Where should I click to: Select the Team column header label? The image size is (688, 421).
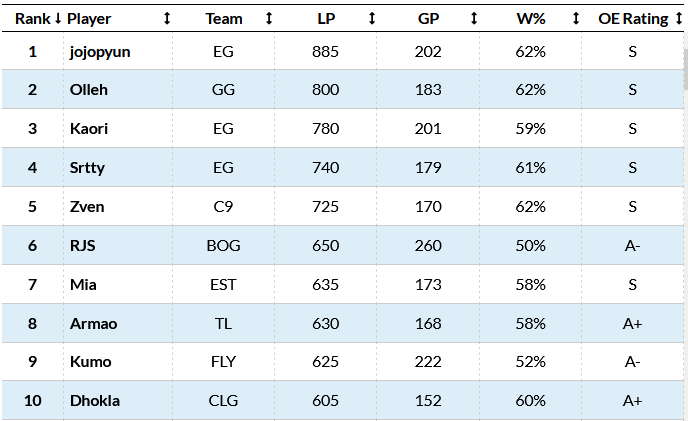[223, 19]
